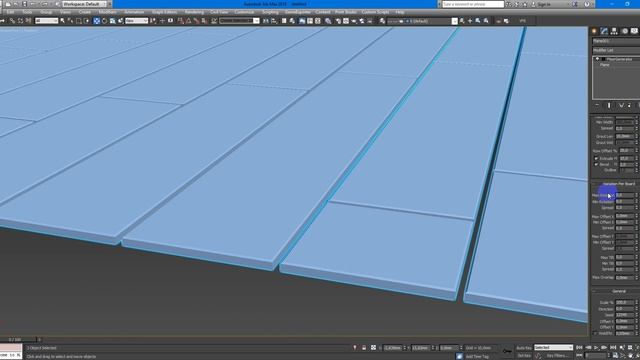Click Selection Lock toggle in status bar
Screen dimensions: 640x360
point(364,348)
